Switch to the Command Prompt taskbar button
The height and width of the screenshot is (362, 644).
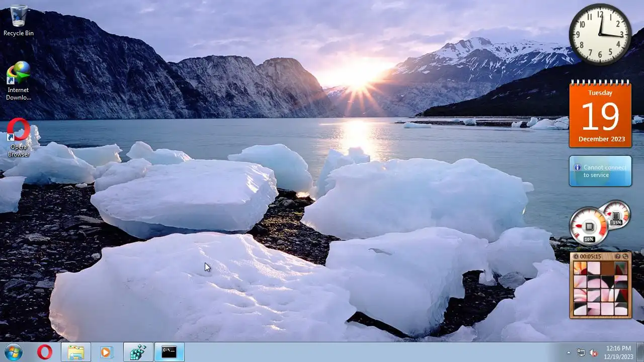pyautogui.click(x=170, y=352)
